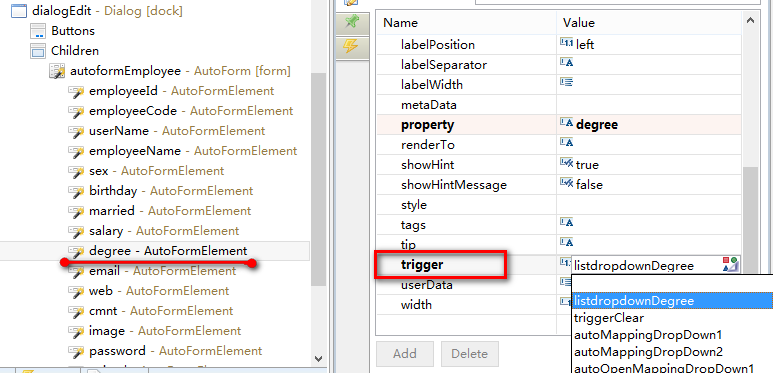Select the Children tree node

click(x=75, y=51)
